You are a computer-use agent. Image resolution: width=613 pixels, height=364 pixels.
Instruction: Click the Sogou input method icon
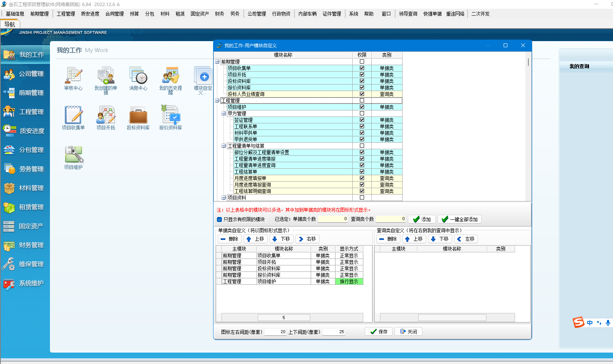(x=578, y=322)
